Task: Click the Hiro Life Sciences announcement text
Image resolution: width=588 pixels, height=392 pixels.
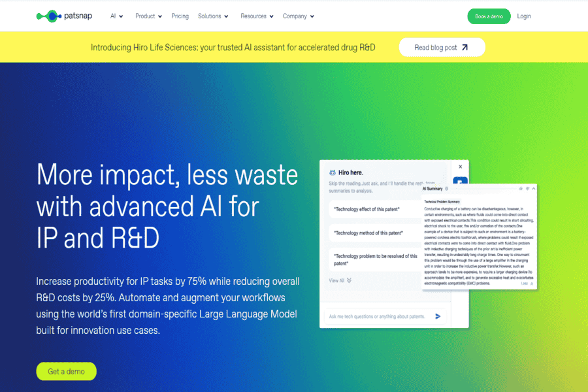Action: (233, 47)
